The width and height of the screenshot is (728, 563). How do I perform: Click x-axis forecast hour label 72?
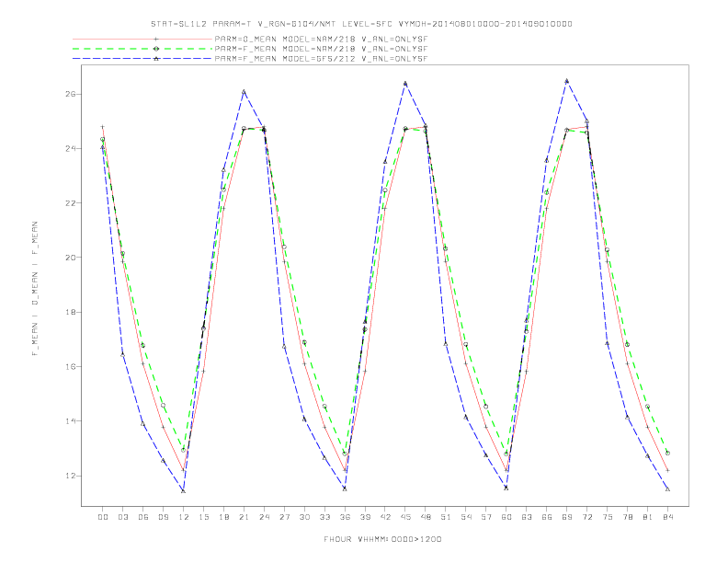click(x=586, y=517)
